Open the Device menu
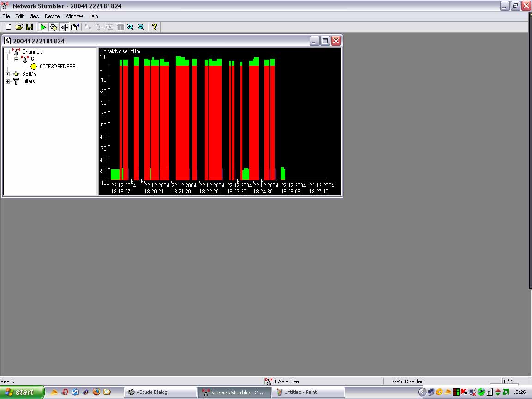 52,16
